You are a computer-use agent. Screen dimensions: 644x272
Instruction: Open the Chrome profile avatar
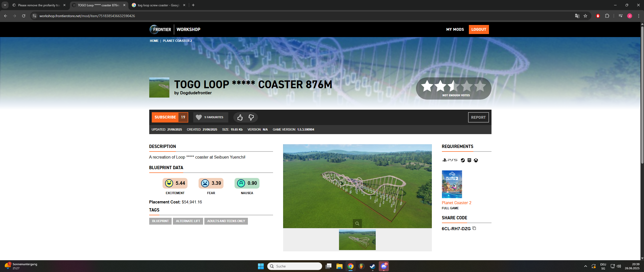pyautogui.click(x=630, y=16)
